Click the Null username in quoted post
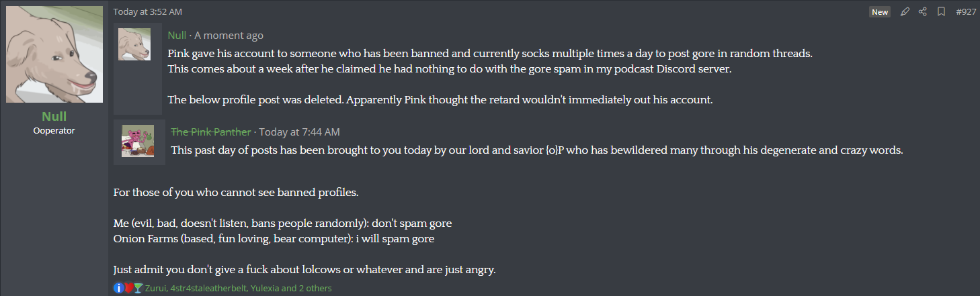 point(177,36)
